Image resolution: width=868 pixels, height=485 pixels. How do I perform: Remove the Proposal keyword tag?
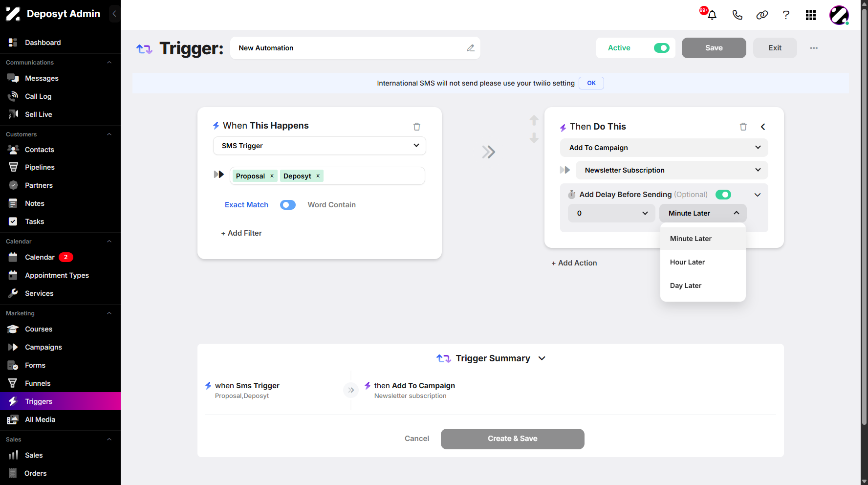[x=272, y=176]
